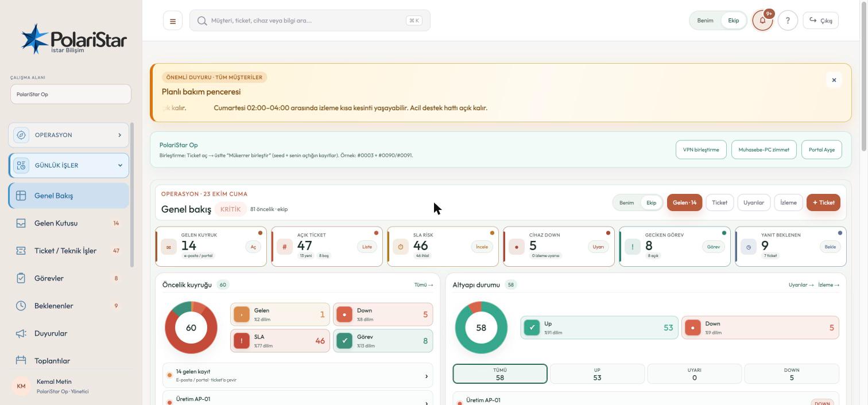Viewport: 868px width, 405px height.
Task: Open the Gelen · 14 tab
Action: pos(684,202)
